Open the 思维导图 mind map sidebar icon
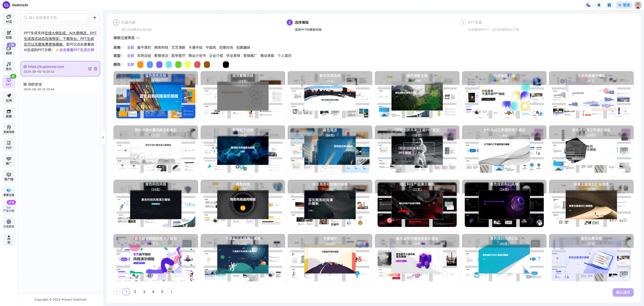 (x=9, y=129)
